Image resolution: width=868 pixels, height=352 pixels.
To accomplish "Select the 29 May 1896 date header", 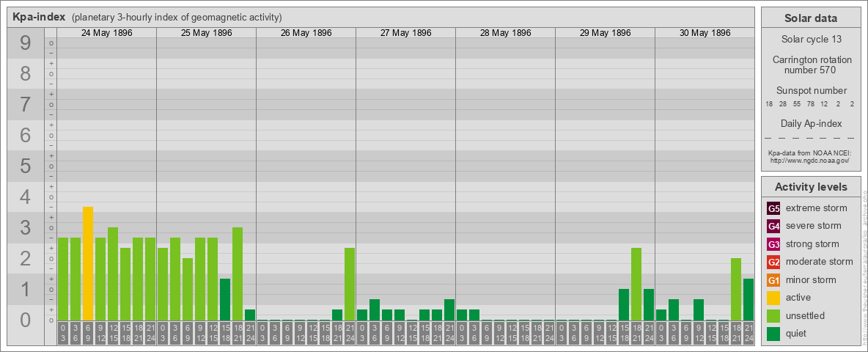I will coord(605,33).
